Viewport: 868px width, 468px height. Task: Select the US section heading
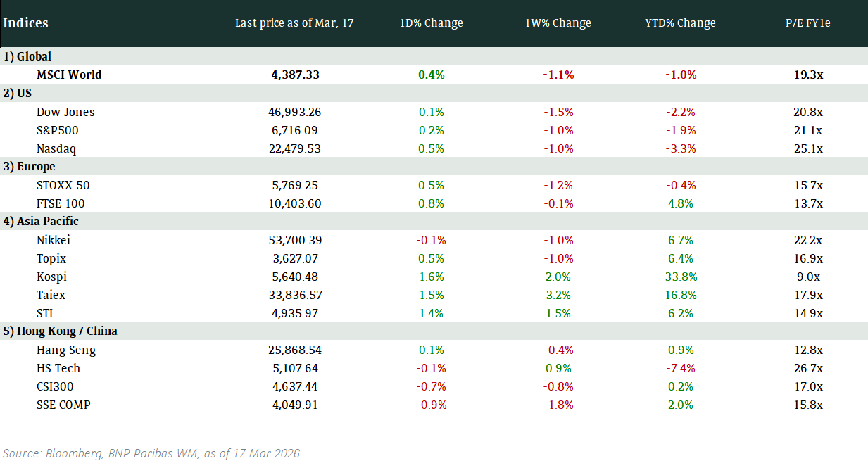[x=18, y=93]
